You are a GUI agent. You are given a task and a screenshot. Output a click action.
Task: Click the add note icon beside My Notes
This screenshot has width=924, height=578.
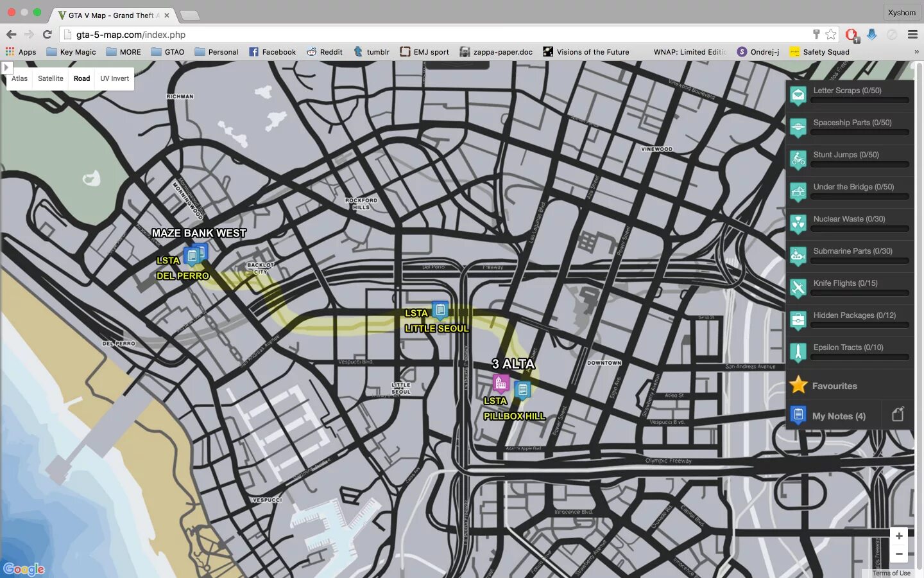tap(898, 414)
